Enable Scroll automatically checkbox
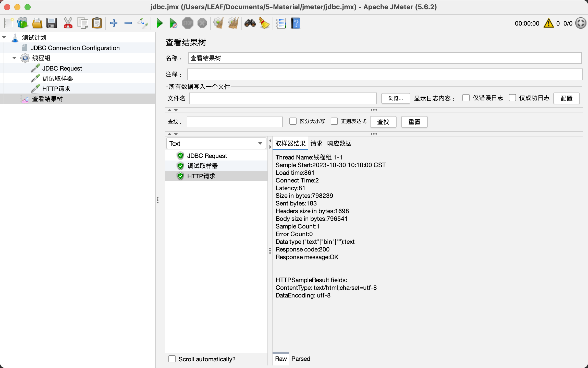Image resolution: width=588 pixels, height=368 pixels. click(172, 359)
